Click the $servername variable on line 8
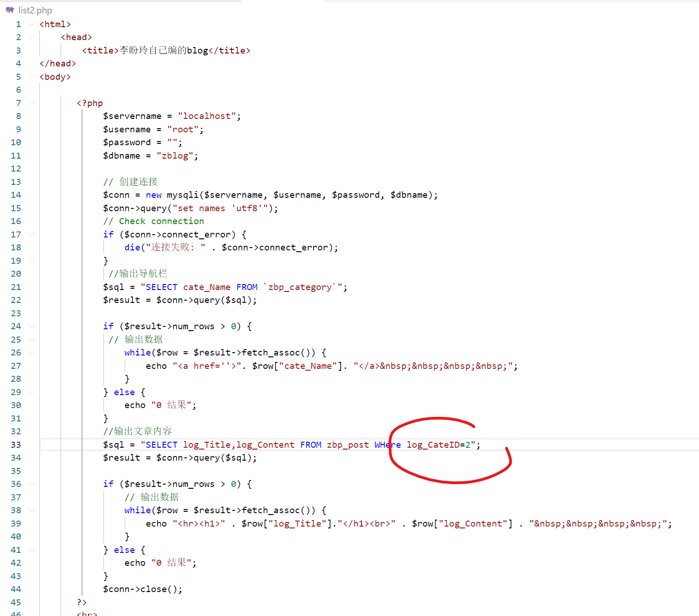Viewport: 699px width, 616px height. pos(132,116)
